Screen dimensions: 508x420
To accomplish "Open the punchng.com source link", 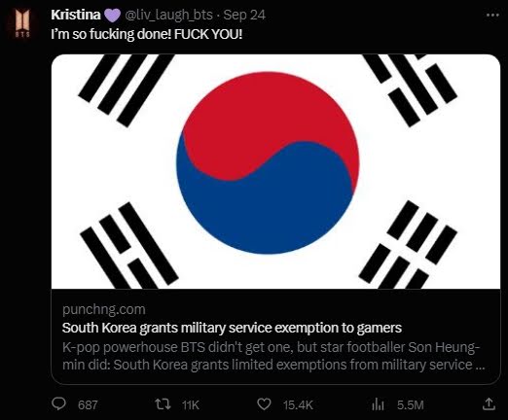I will [104, 309].
